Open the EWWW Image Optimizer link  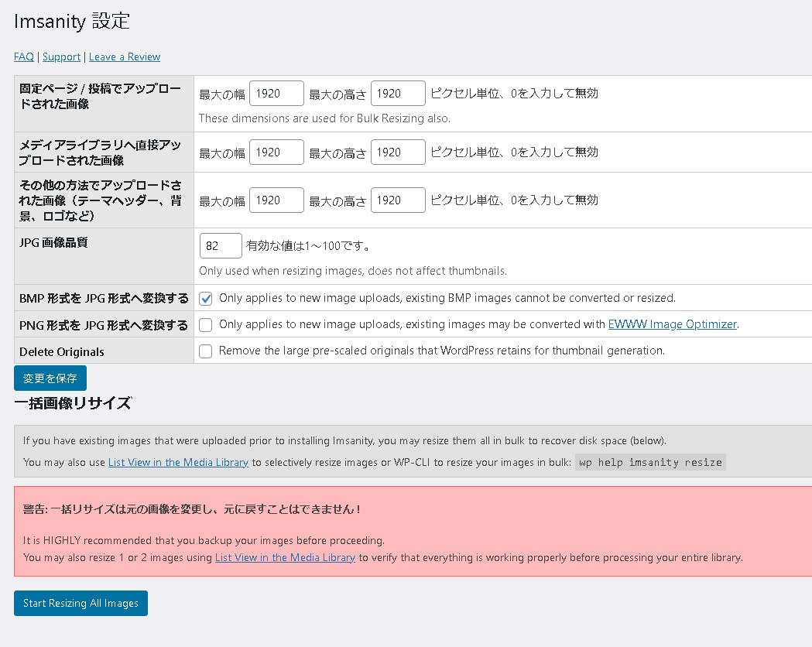(672, 324)
